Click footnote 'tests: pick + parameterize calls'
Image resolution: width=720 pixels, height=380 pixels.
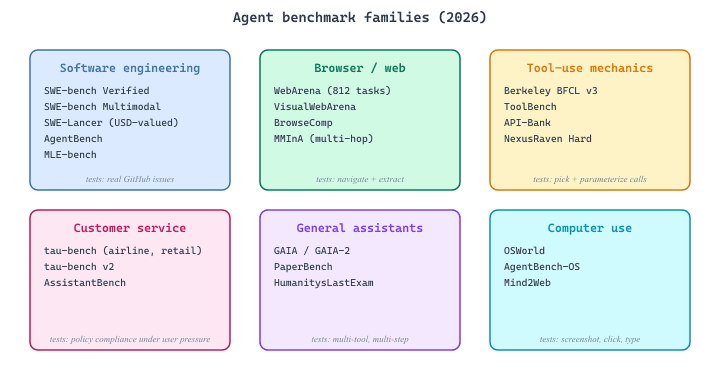coord(590,179)
